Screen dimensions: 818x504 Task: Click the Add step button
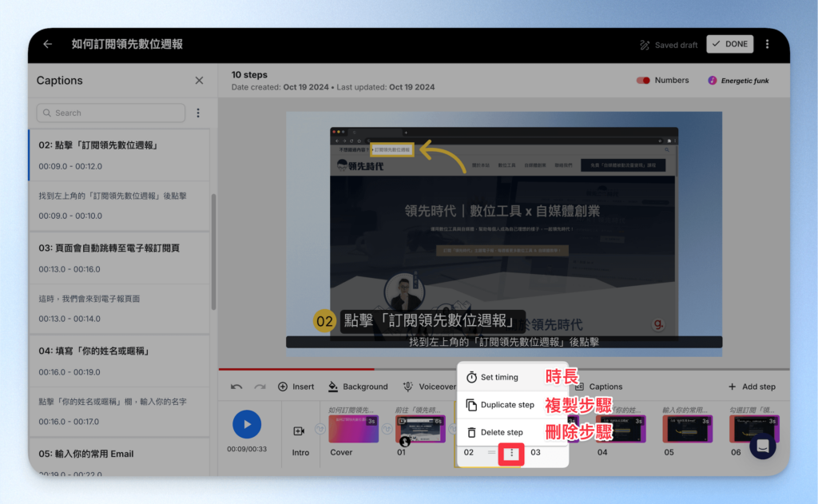752,387
